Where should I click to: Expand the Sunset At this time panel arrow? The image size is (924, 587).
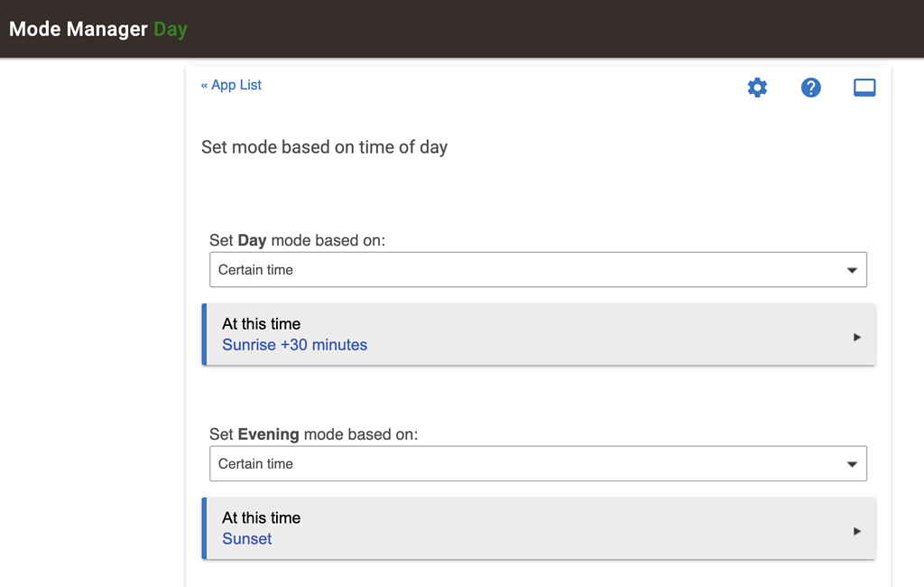point(856,530)
